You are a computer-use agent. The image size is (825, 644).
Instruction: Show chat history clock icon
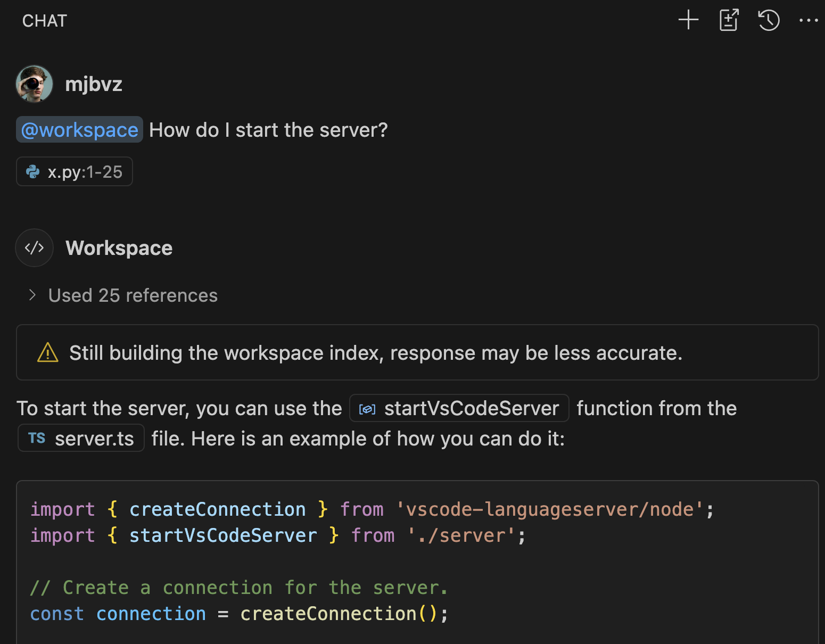tap(769, 20)
